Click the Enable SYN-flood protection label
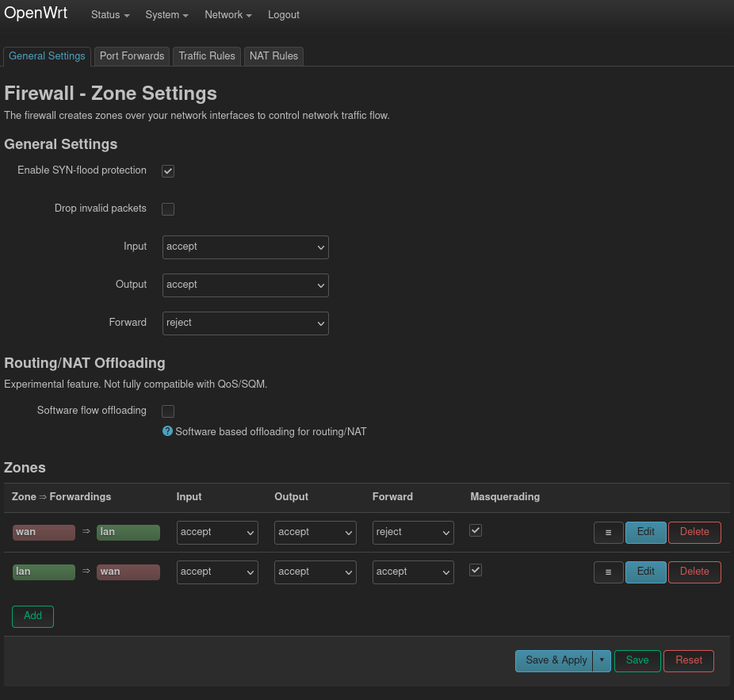 tap(82, 170)
